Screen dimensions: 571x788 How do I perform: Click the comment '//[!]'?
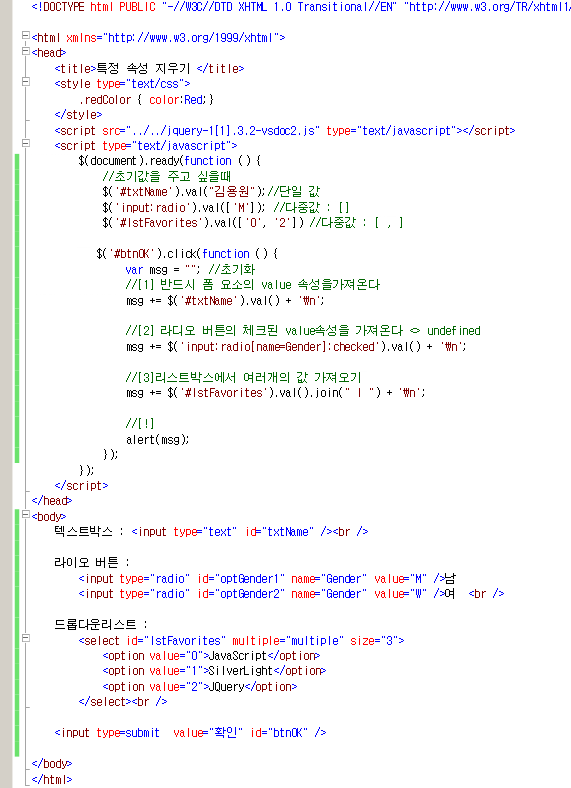[140, 423]
